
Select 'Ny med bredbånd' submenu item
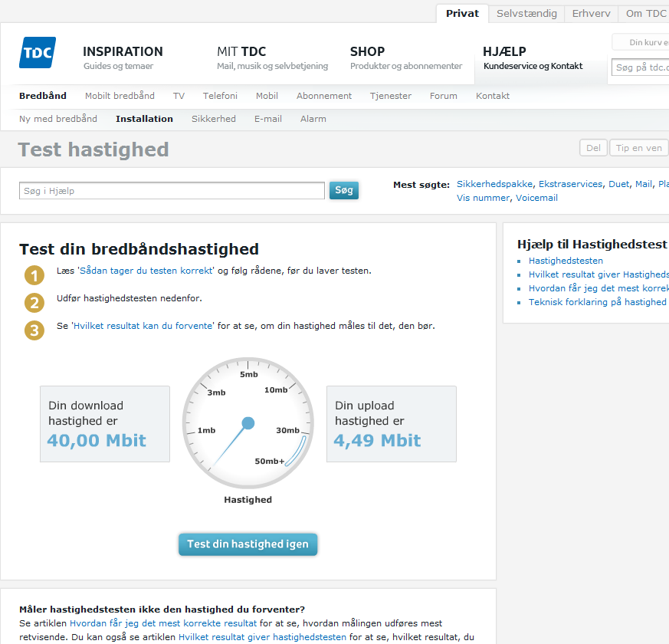pos(58,119)
